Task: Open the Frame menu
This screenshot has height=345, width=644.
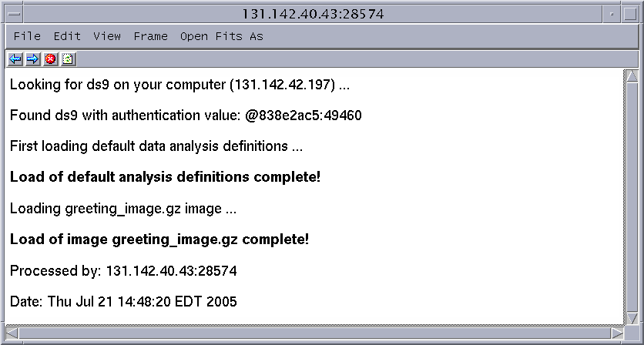Action: click(x=151, y=36)
